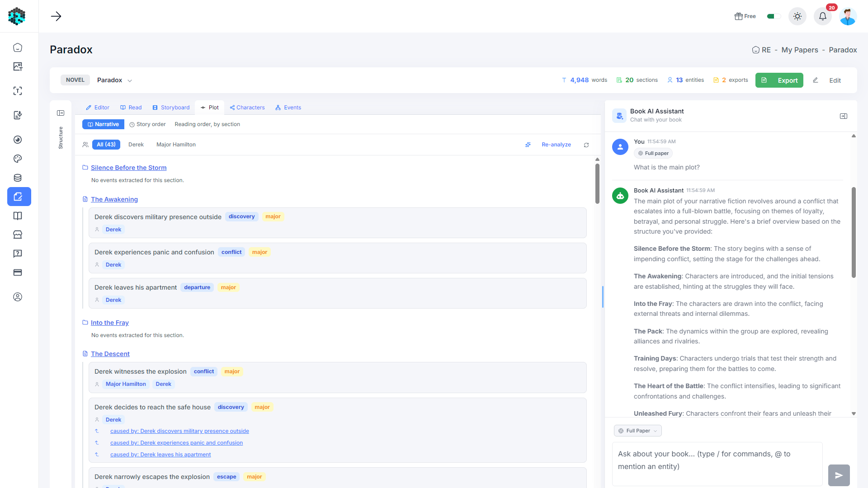Switch to Story order view

147,124
